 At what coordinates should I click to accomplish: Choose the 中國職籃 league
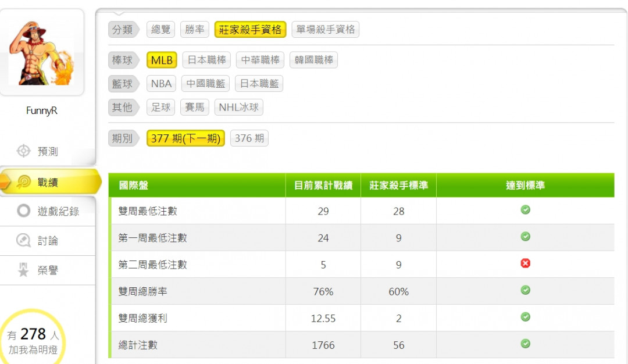(x=205, y=84)
